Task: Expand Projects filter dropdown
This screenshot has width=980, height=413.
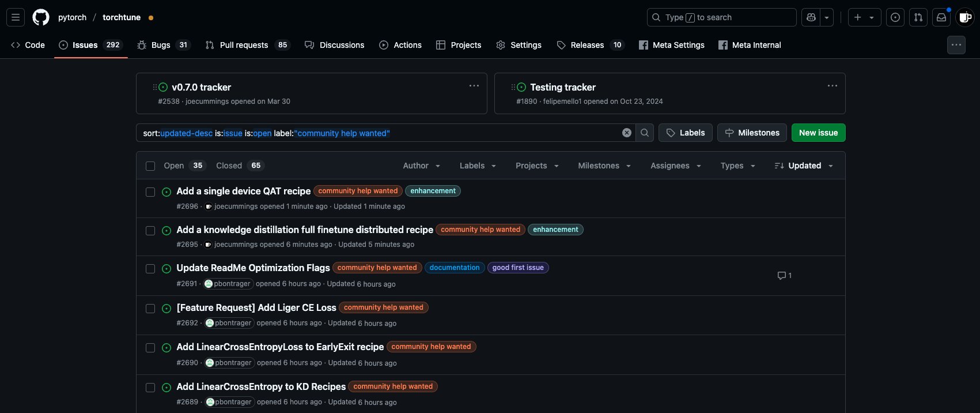Action: (537, 166)
